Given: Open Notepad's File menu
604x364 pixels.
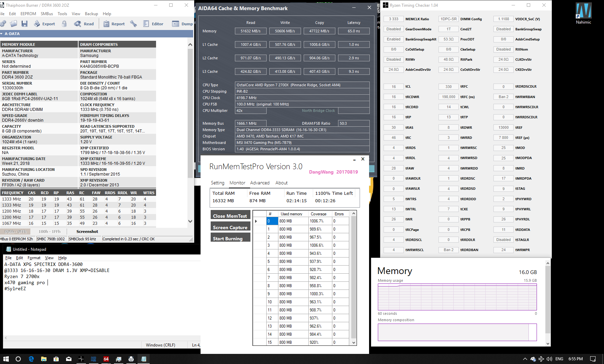Looking at the screenshot, I should (x=8, y=258).
